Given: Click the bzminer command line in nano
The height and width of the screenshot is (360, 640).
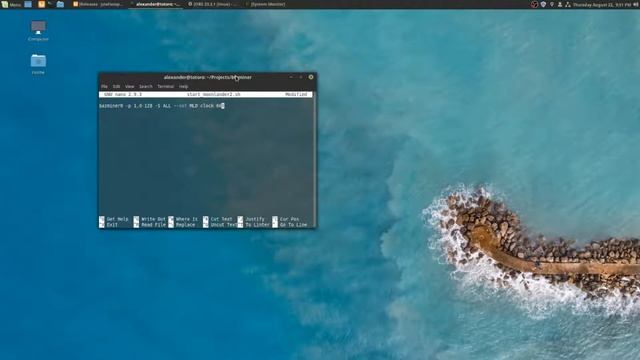Looking at the screenshot, I should click(162, 106).
